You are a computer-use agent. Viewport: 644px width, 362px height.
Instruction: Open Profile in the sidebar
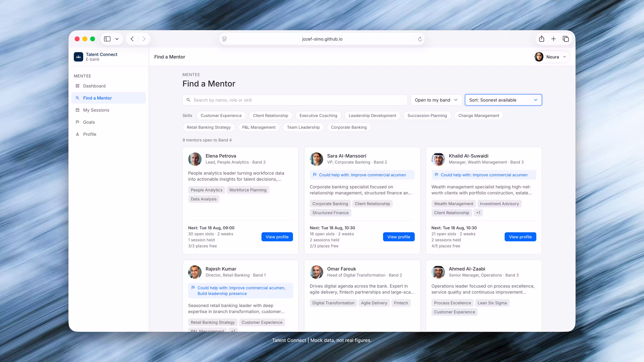tap(109, 134)
